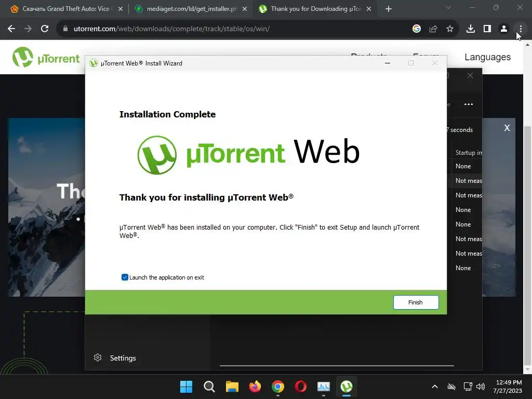Open Chrome profile icon
The image size is (532, 399).
point(504,29)
